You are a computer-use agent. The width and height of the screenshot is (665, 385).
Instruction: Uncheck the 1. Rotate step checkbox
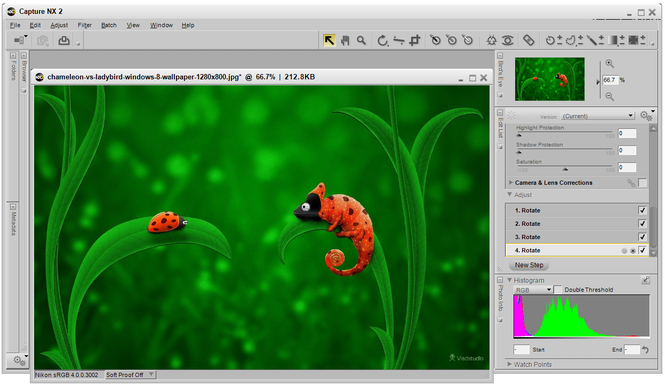[642, 210]
